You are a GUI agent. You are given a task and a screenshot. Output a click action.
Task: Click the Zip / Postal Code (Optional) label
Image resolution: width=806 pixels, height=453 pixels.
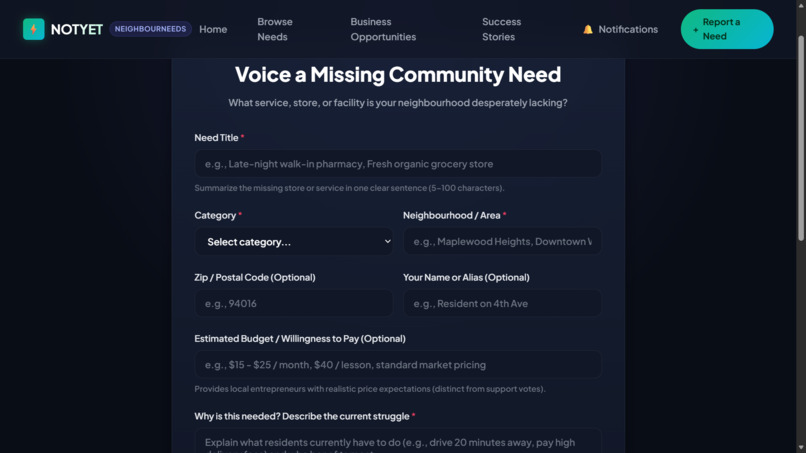click(x=255, y=277)
